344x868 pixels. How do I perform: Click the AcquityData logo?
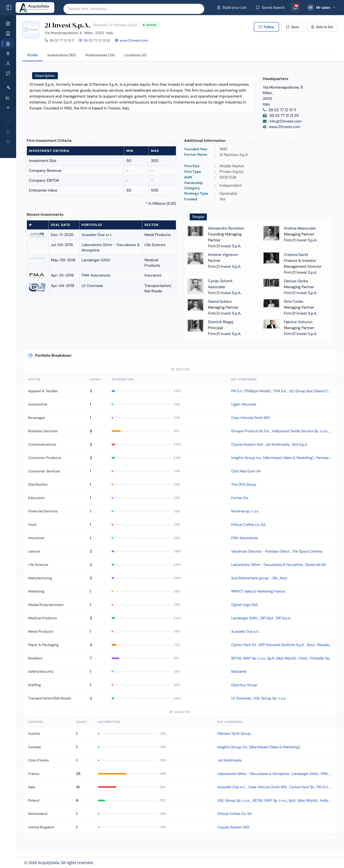(x=35, y=7)
